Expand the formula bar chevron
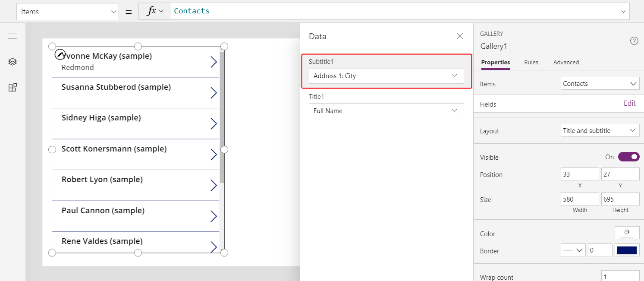This screenshot has width=644, height=281. pyautogui.click(x=623, y=12)
